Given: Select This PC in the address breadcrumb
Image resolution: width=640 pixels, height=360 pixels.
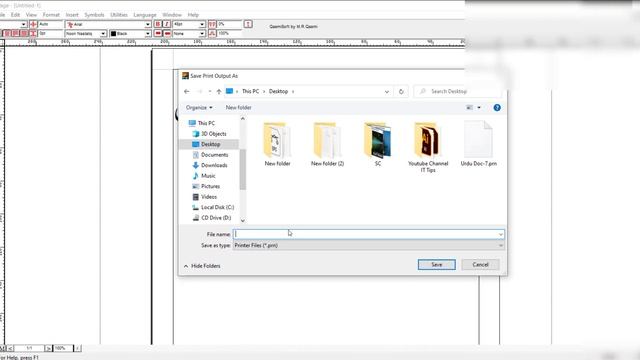Looking at the screenshot, I should 250,91.
